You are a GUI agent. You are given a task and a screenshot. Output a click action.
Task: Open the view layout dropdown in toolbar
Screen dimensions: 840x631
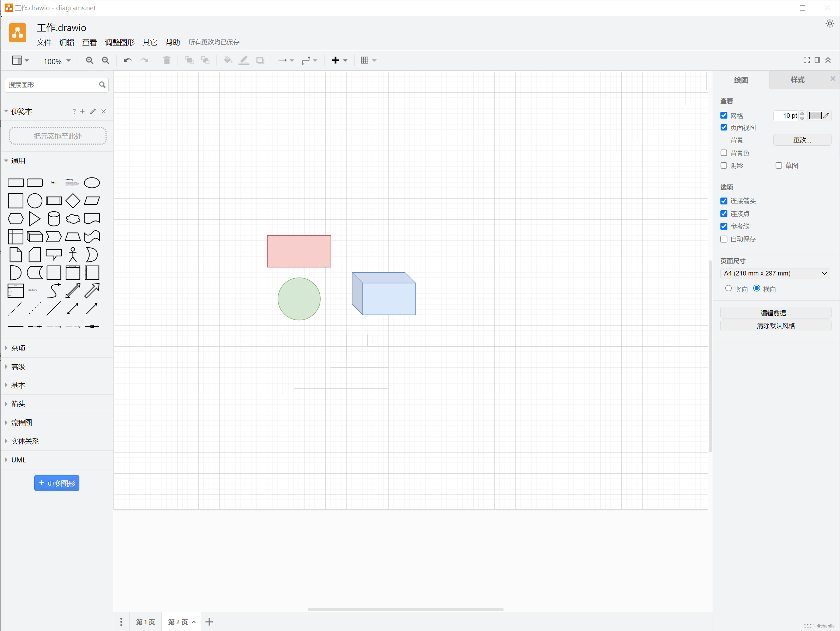(x=20, y=60)
